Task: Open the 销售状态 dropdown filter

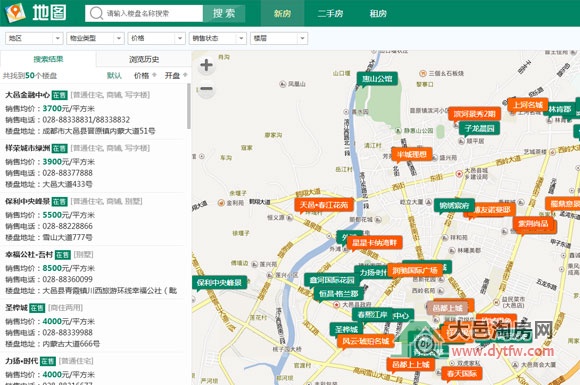Action: [218, 38]
